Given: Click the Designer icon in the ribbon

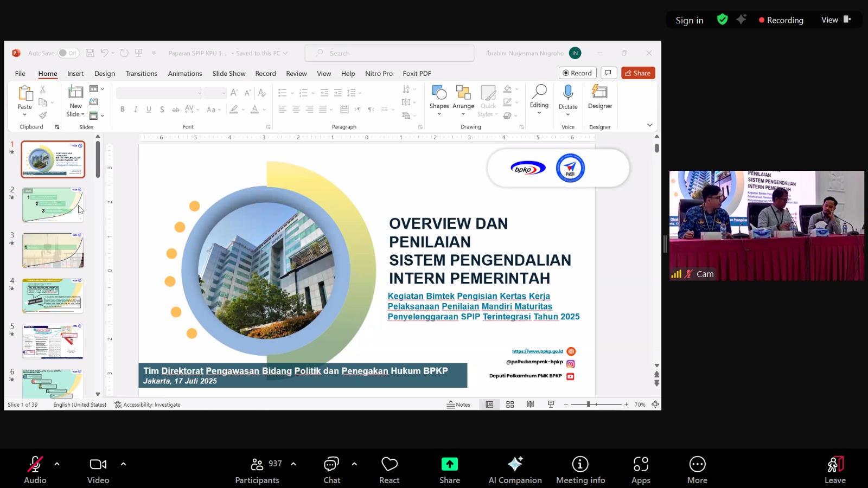Looking at the screenshot, I should point(599,92).
